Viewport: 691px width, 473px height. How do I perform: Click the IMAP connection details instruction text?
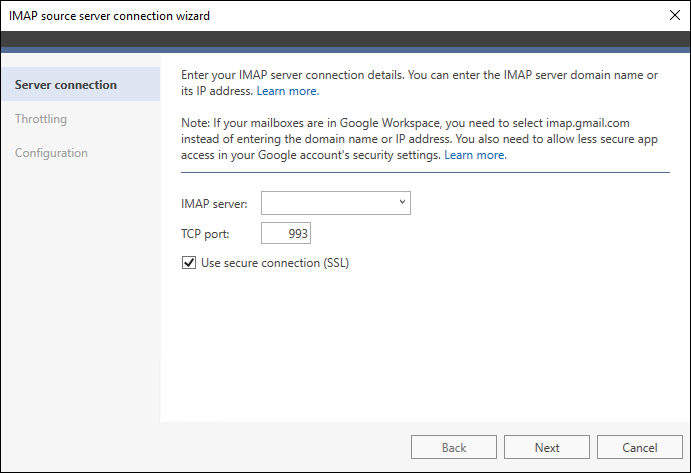click(x=419, y=83)
